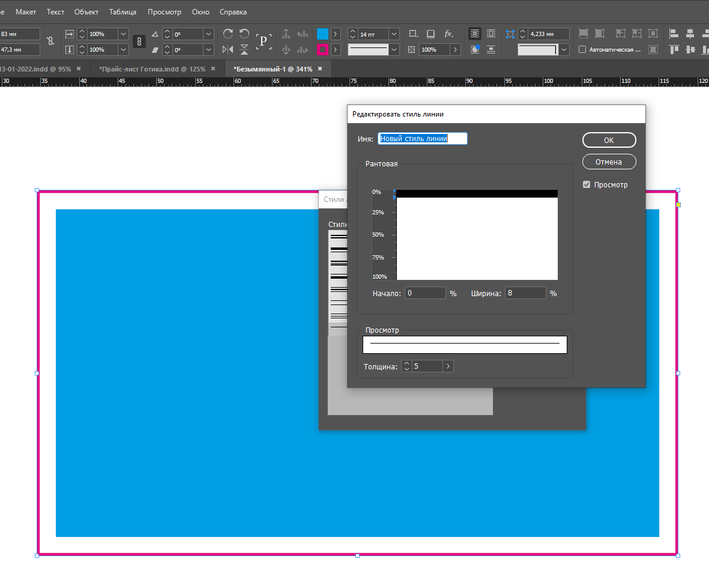Click the Начало start value field

[425, 294]
